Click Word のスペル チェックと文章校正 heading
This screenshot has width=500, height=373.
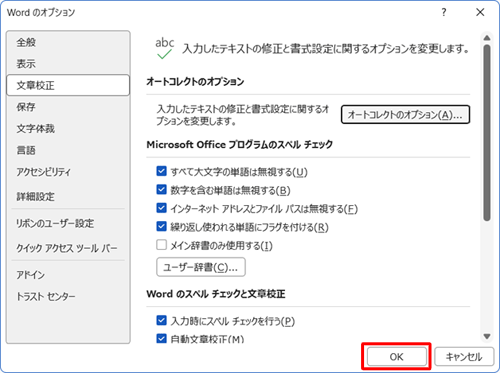point(216,294)
